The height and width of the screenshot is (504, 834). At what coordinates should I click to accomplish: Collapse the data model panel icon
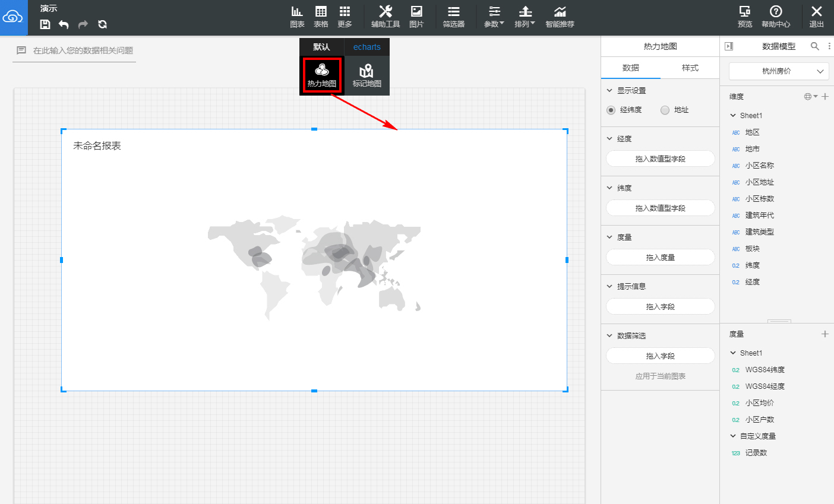click(729, 46)
